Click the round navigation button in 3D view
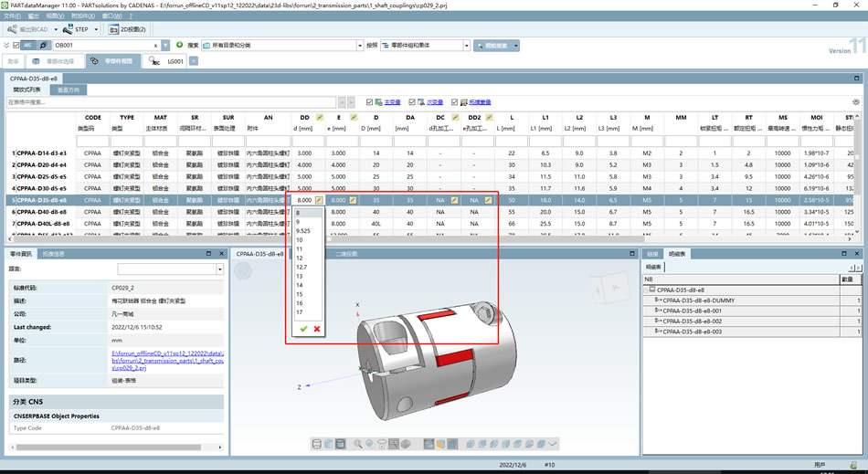868x474 pixels. [243, 271]
